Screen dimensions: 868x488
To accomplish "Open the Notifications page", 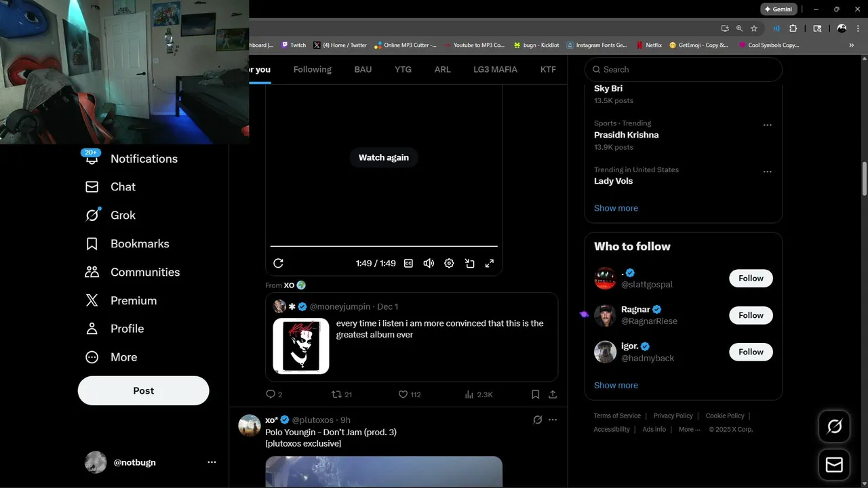I will (x=131, y=159).
